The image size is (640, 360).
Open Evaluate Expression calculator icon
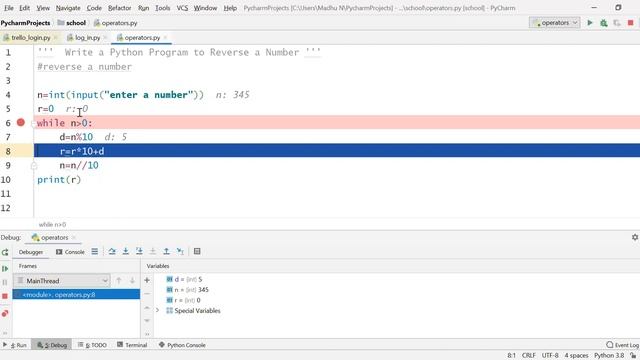click(197, 251)
